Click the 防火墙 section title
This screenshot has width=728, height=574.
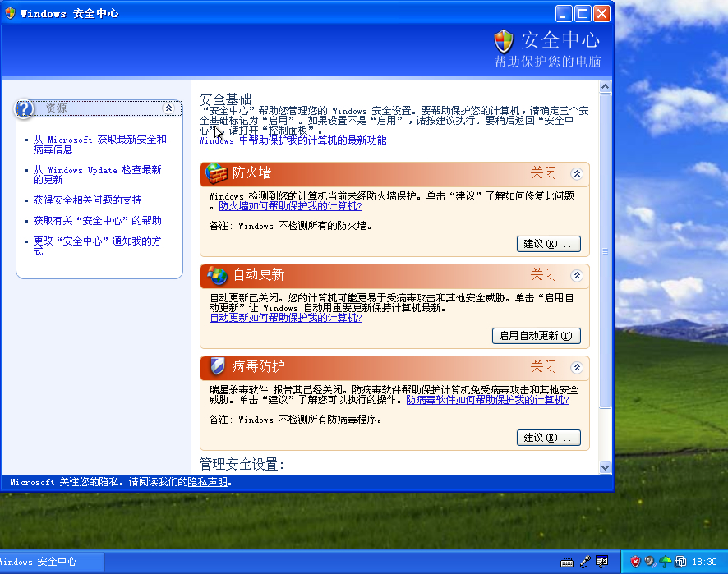pyautogui.click(x=251, y=173)
